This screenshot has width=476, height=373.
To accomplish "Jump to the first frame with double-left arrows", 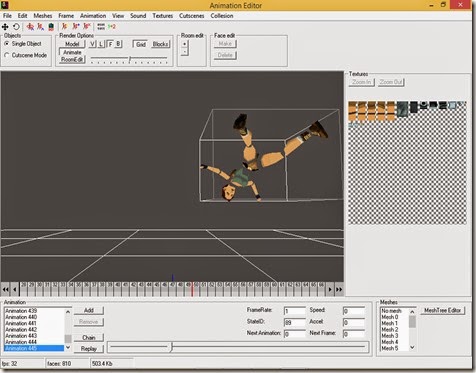I will pos(5,289).
